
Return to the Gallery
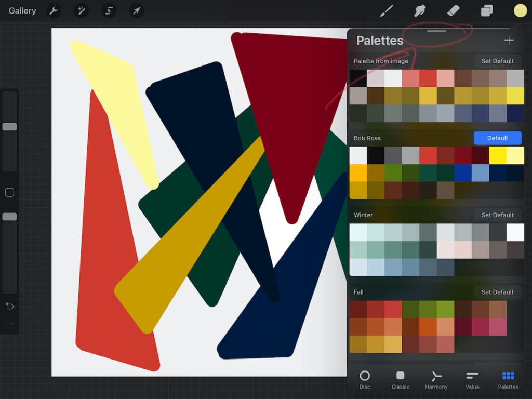[x=21, y=10]
